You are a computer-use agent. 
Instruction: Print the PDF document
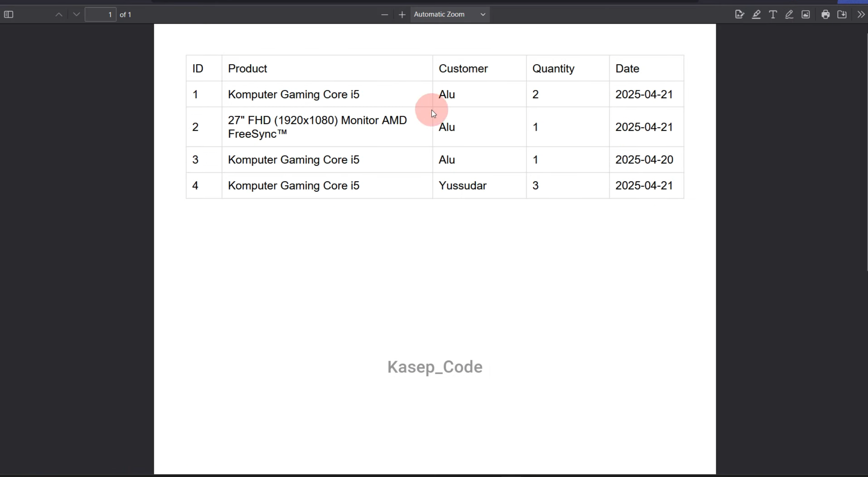point(826,15)
